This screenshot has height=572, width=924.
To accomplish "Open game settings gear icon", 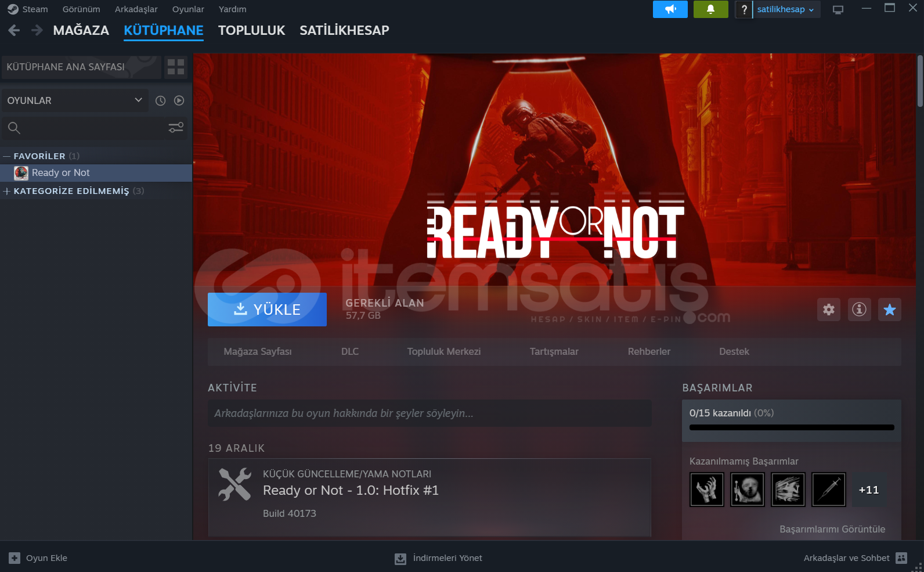I will click(829, 310).
